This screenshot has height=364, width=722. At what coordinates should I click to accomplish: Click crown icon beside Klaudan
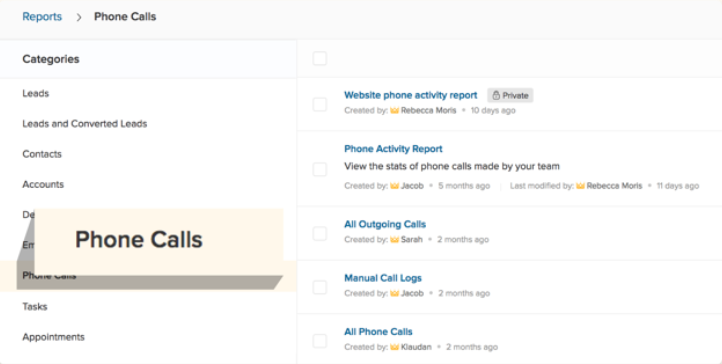point(394,347)
